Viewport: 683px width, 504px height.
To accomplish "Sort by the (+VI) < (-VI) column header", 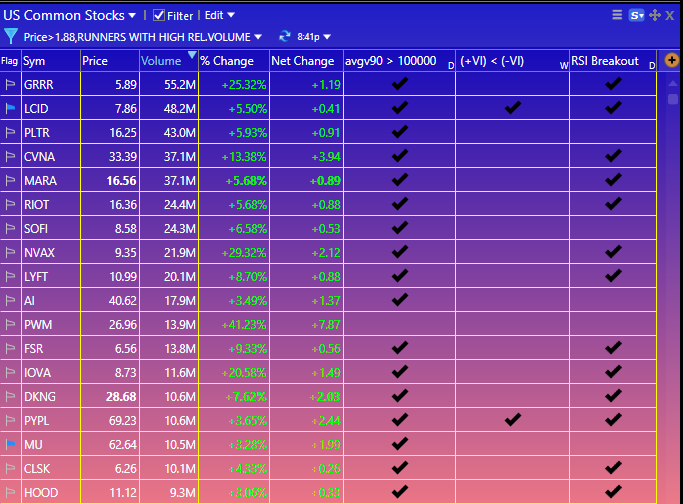I will pyautogui.click(x=512, y=61).
